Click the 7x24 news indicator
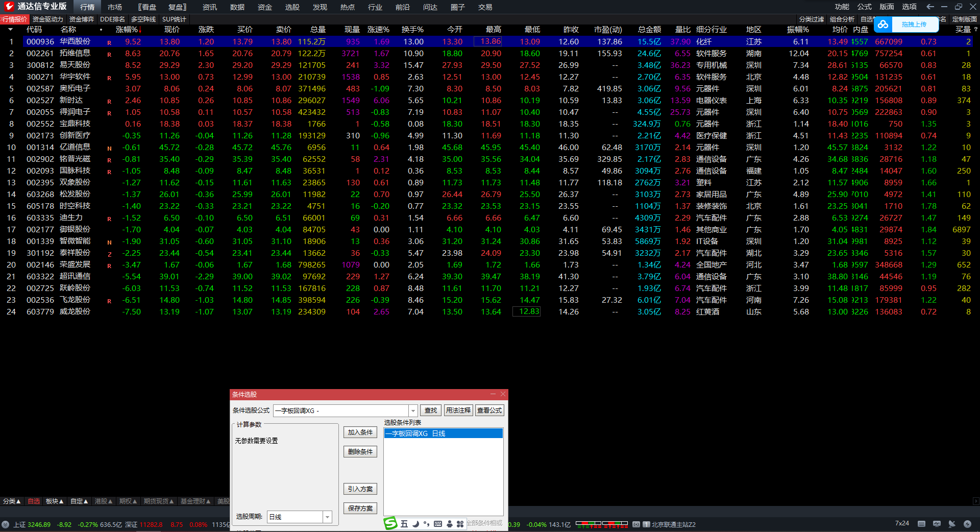Image resolution: width=980 pixels, height=532 pixels. (902, 523)
